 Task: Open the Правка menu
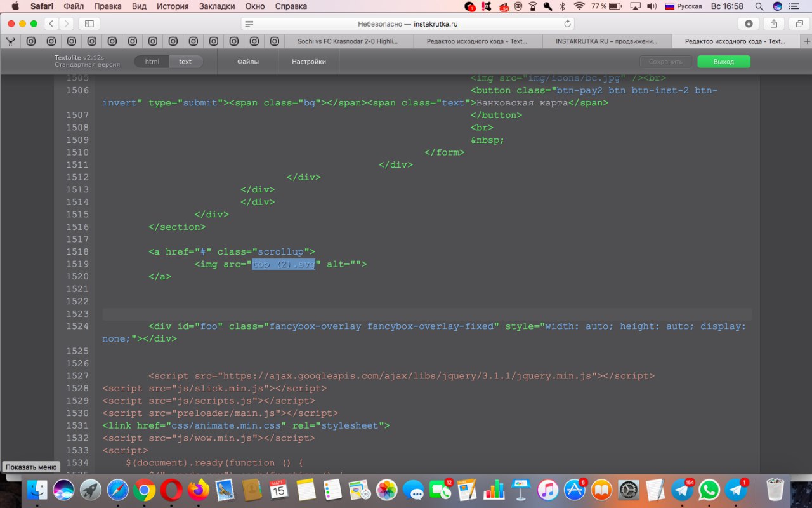[x=108, y=6]
